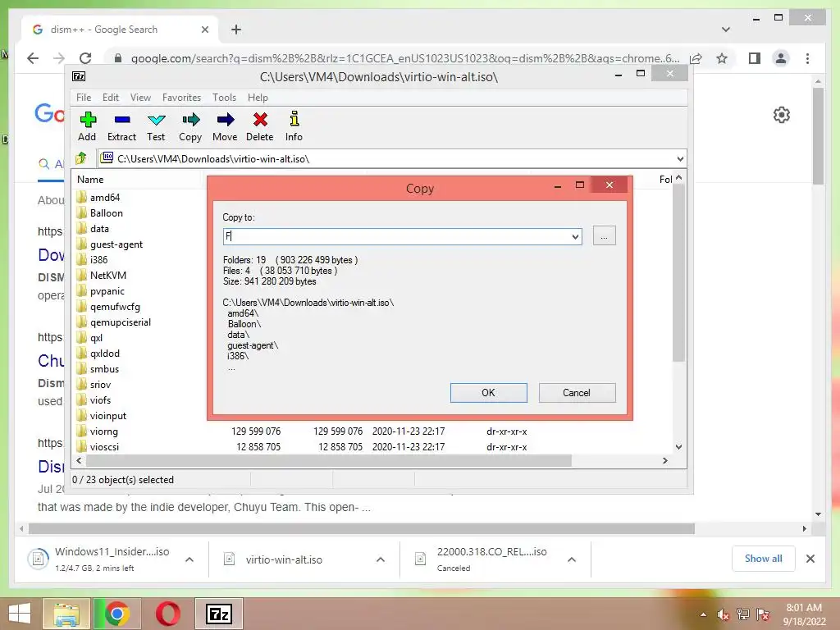Click the taskbar clock showing 8:01 AM
The image size is (840, 630).
click(804, 614)
